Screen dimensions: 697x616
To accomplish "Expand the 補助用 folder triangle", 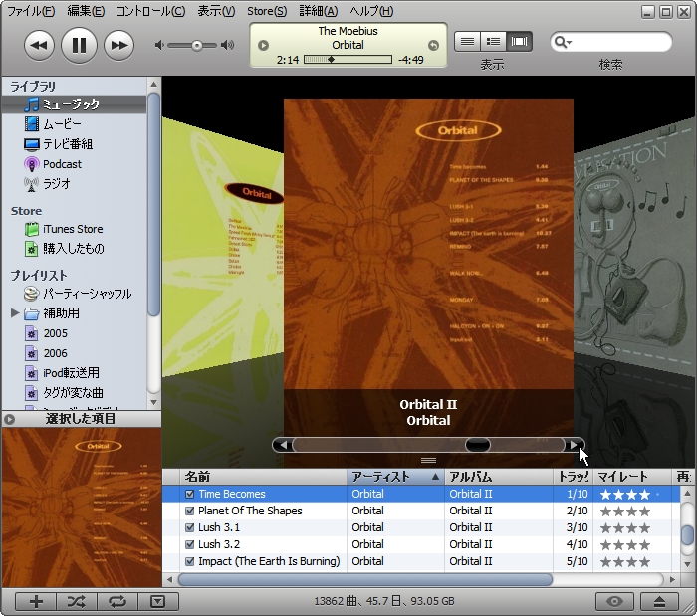I will [15, 313].
